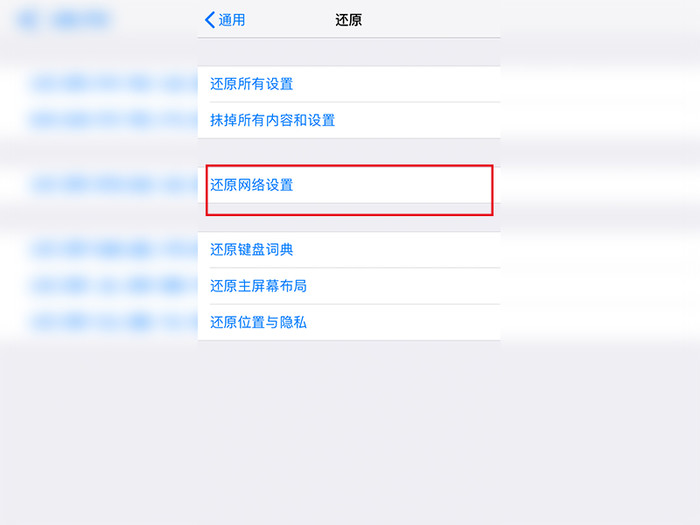Select 还原所有设置 option
The image size is (700, 525).
pyautogui.click(x=251, y=84)
